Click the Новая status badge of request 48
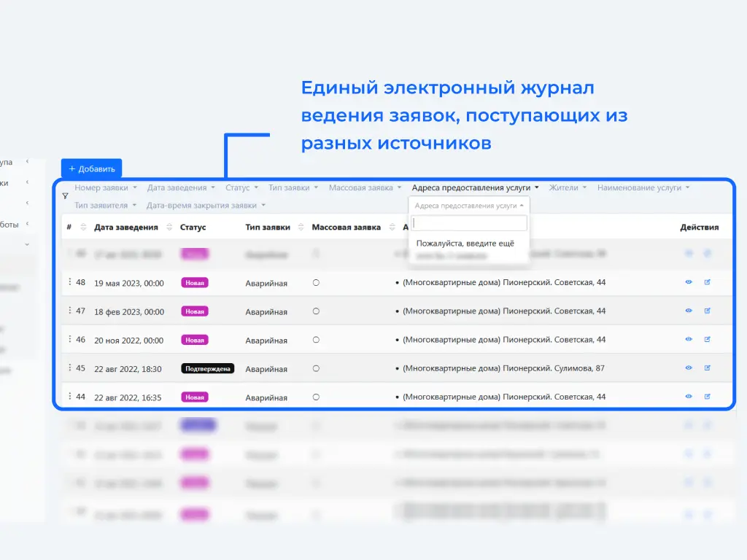The height and width of the screenshot is (560, 747). [194, 283]
